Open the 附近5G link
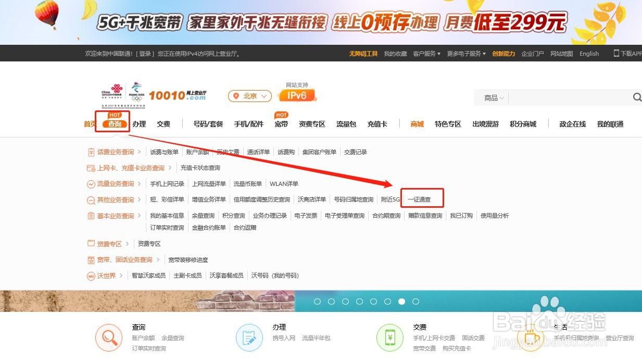The height and width of the screenshot is (364, 642). [x=391, y=199]
